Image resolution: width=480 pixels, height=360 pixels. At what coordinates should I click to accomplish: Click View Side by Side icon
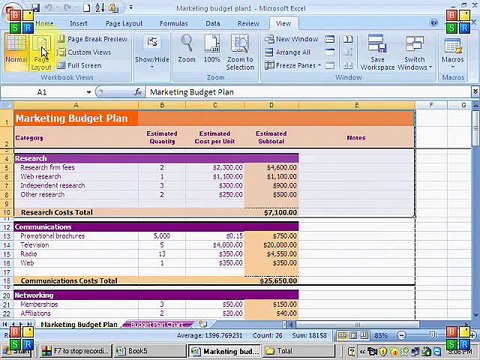coord(348,39)
